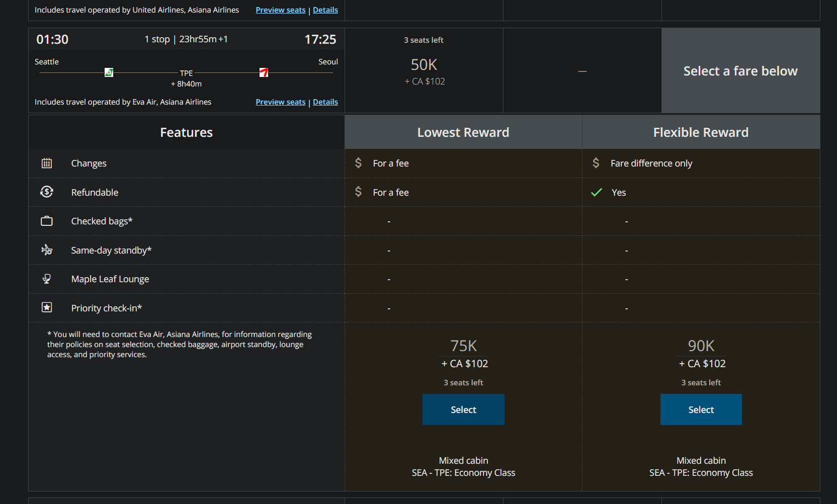Click dollar icon in Lowest Reward Changes row
837x504 pixels.
point(358,163)
